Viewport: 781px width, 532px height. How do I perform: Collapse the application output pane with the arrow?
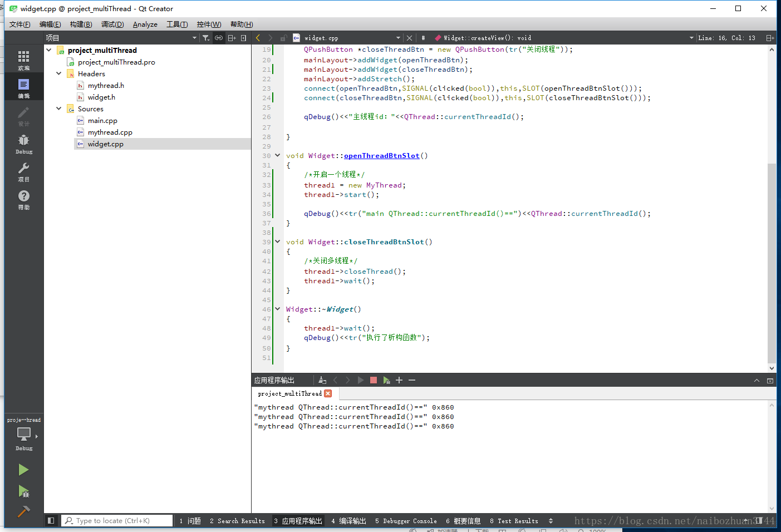pyautogui.click(x=757, y=381)
